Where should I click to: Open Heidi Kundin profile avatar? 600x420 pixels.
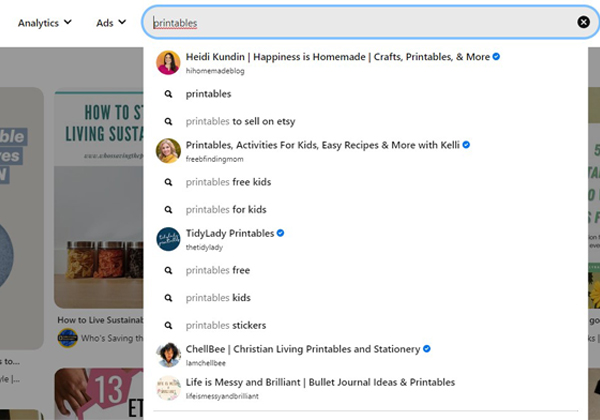pos(168,62)
